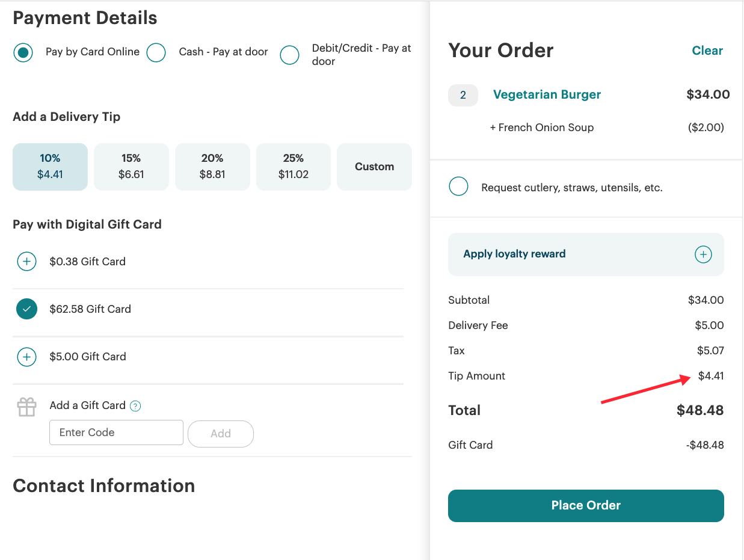Choose Debit/Credit - Pay at door option
The image size is (744, 560).
[x=289, y=55]
